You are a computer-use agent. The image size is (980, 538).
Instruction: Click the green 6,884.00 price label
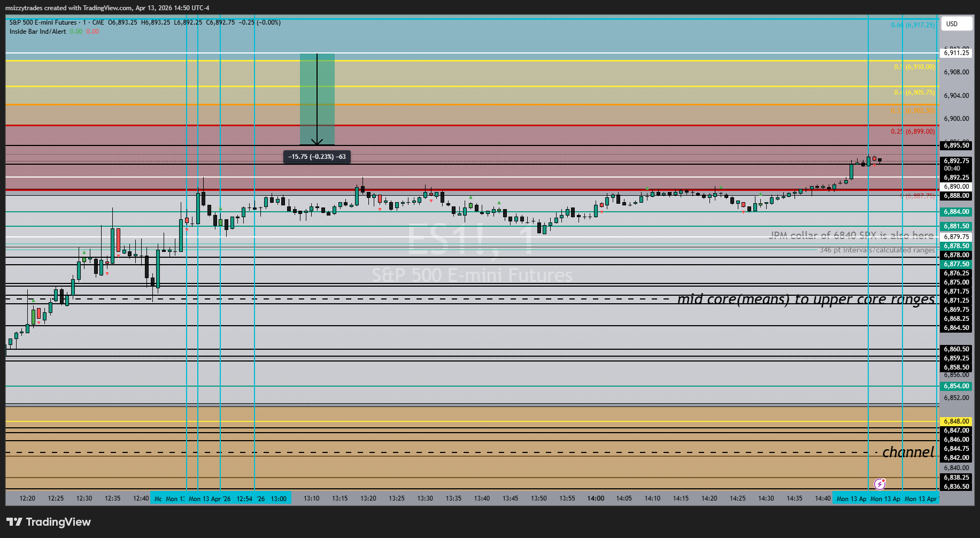tap(956, 212)
